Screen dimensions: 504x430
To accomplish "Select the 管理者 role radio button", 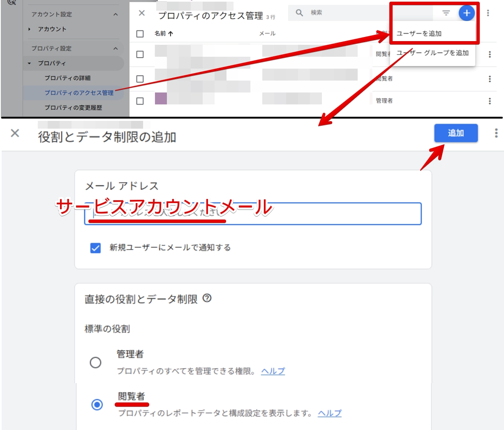I will point(96,363).
